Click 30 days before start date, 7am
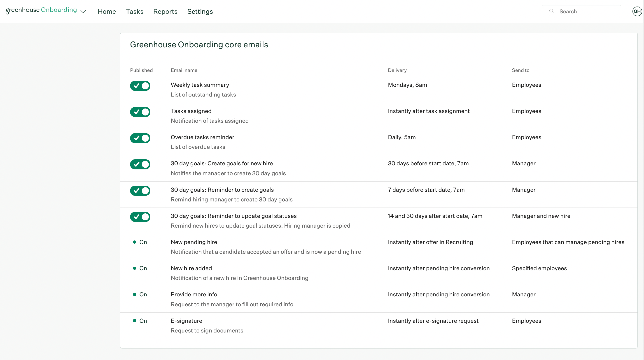This screenshot has height=360, width=644. (428, 164)
